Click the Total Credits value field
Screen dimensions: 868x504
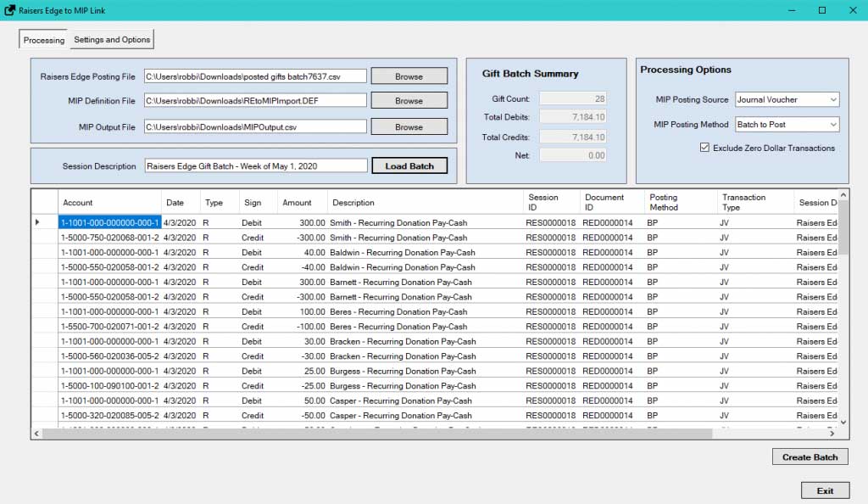[x=573, y=137]
